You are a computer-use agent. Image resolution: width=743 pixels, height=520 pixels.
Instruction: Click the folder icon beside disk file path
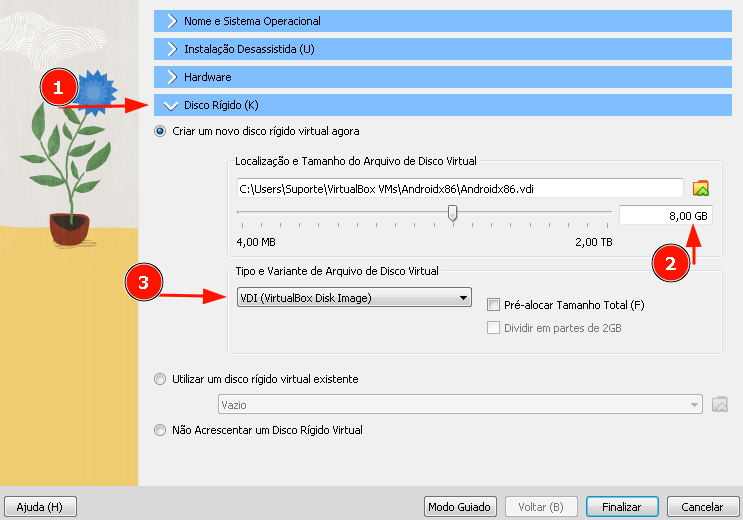(x=700, y=188)
